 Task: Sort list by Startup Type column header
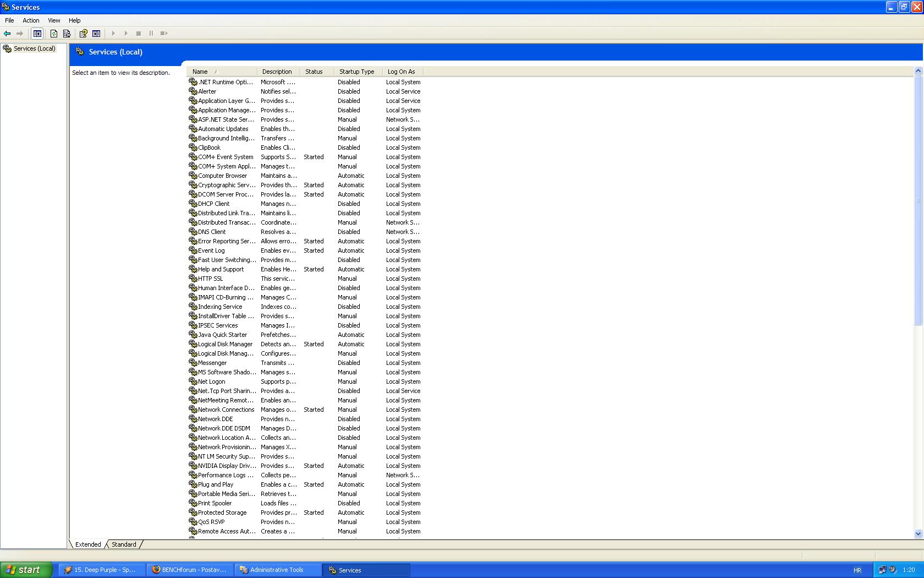point(356,72)
